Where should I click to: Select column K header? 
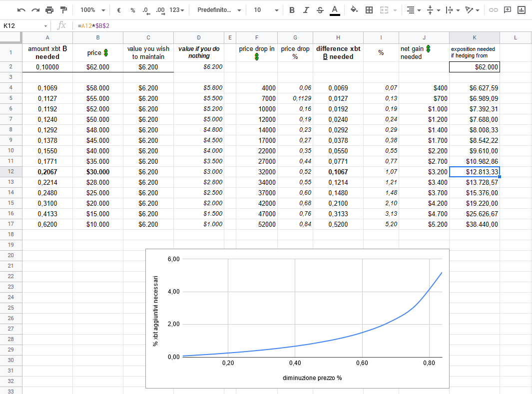click(x=475, y=37)
